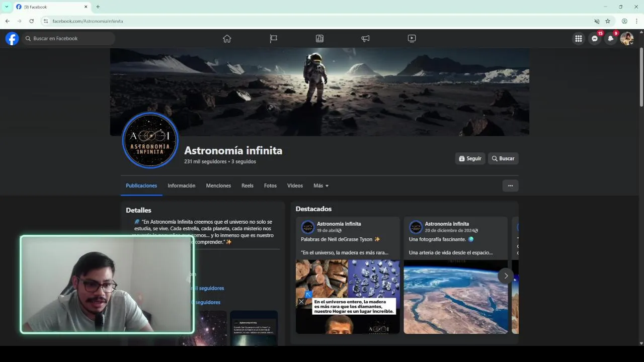Click the page vertical scrollbar thumb
644x362 pixels.
click(x=641, y=77)
